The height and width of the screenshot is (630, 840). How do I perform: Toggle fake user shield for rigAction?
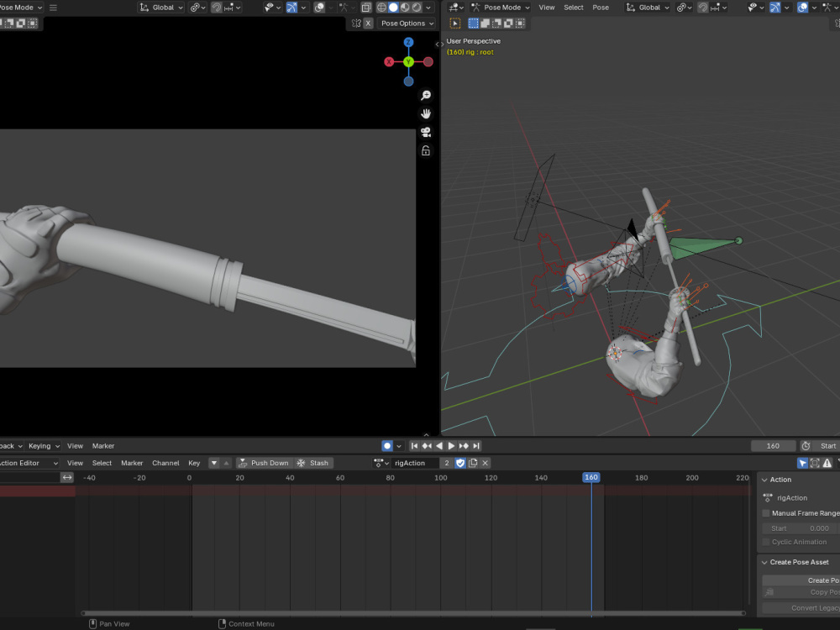point(460,463)
